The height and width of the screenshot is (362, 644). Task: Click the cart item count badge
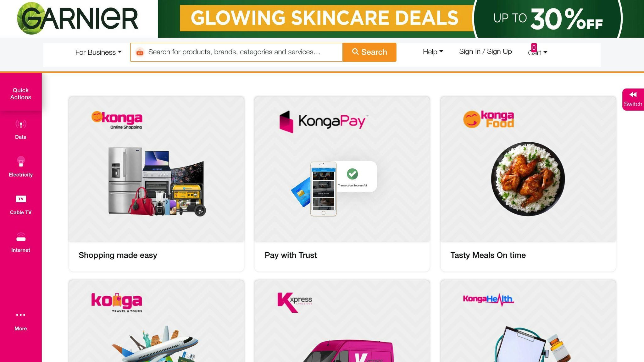[x=534, y=47]
